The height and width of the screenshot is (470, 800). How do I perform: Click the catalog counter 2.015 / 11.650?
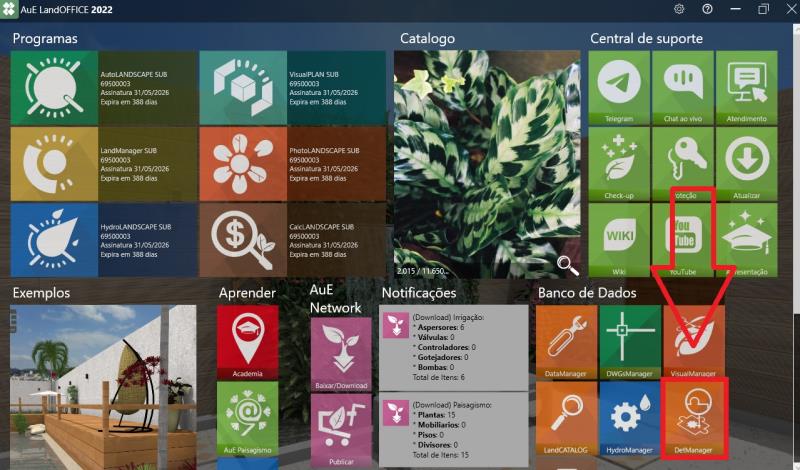coord(421,271)
